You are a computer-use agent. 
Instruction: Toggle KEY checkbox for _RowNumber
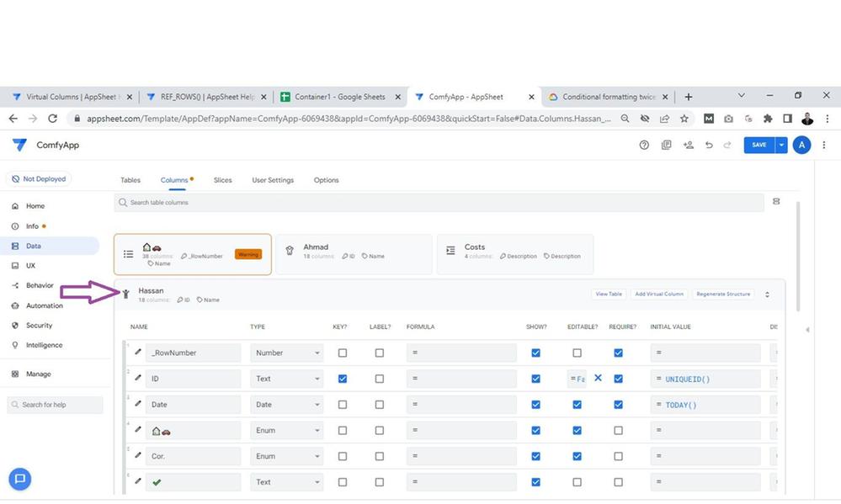(x=342, y=353)
